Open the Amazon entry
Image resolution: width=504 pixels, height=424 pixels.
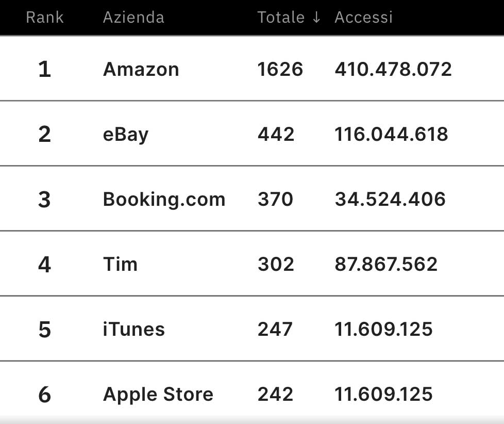point(141,69)
